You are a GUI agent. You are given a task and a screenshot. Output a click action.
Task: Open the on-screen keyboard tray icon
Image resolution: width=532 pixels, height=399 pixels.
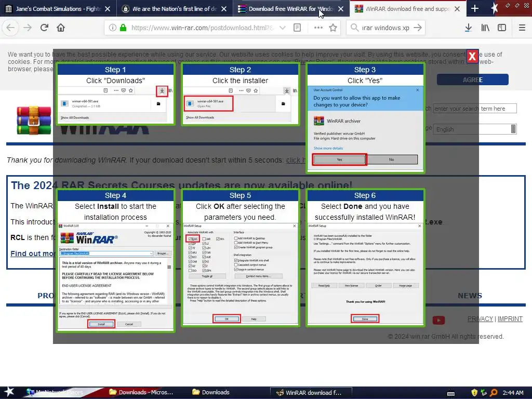pos(451,393)
